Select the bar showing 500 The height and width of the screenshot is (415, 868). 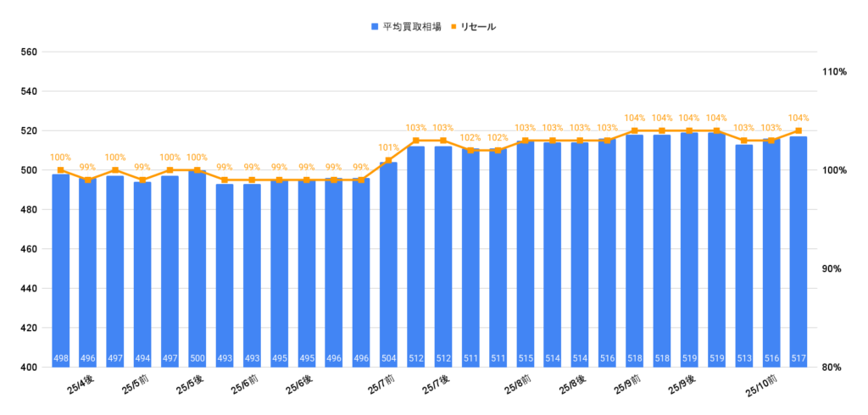click(198, 269)
